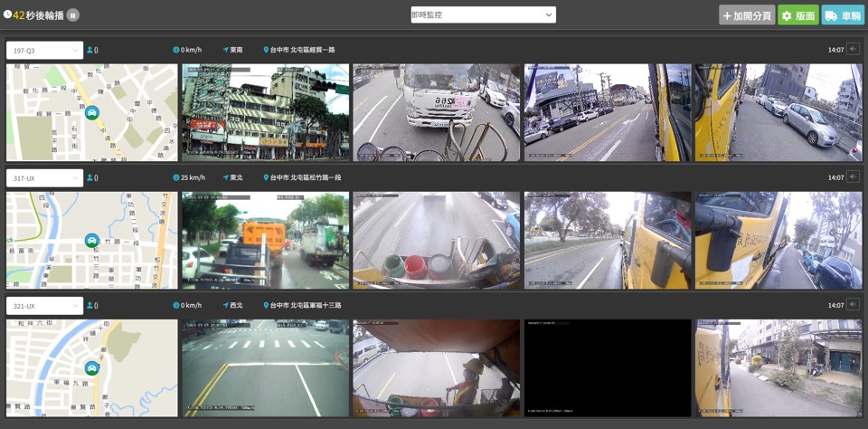868x429 pixels.
Task: Click the clock icon beside the countdown timer
Action: coord(7,14)
